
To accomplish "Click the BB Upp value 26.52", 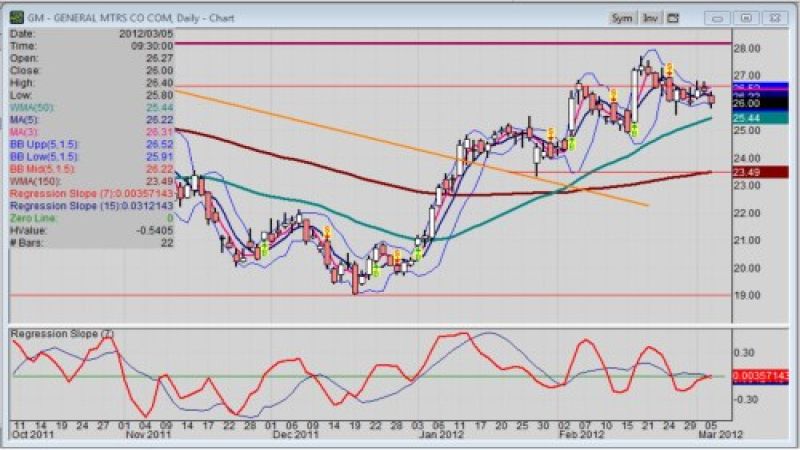I will (x=160, y=144).
